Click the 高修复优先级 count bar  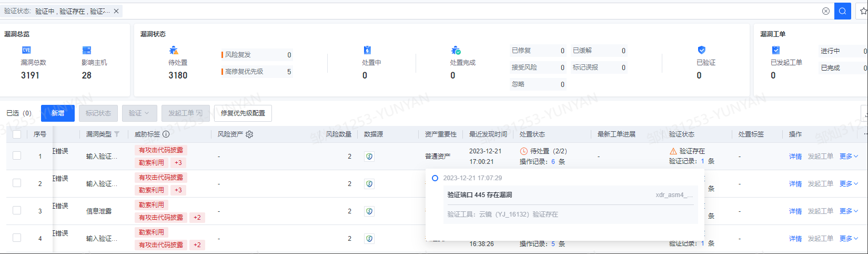(257, 72)
